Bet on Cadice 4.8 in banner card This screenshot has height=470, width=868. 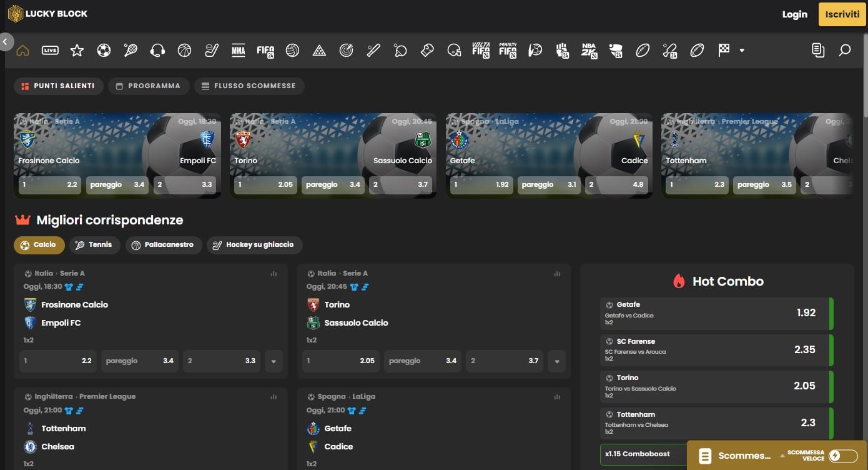(x=617, y=185)
